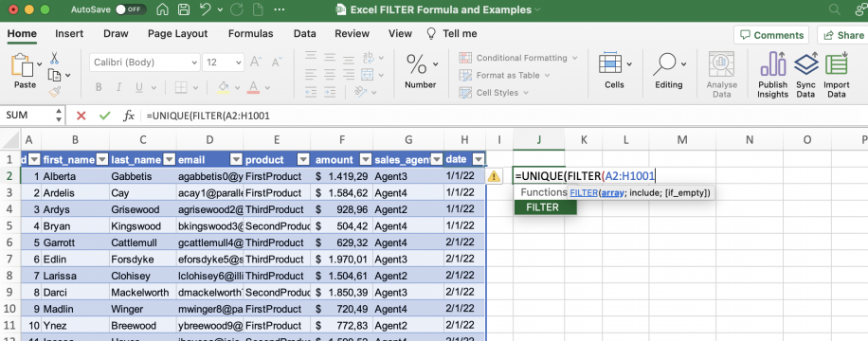The height and width of the screenshot is (341, 868).
Task: Select FILTER in the function suggestions list
Action: [x=545, y=207]
